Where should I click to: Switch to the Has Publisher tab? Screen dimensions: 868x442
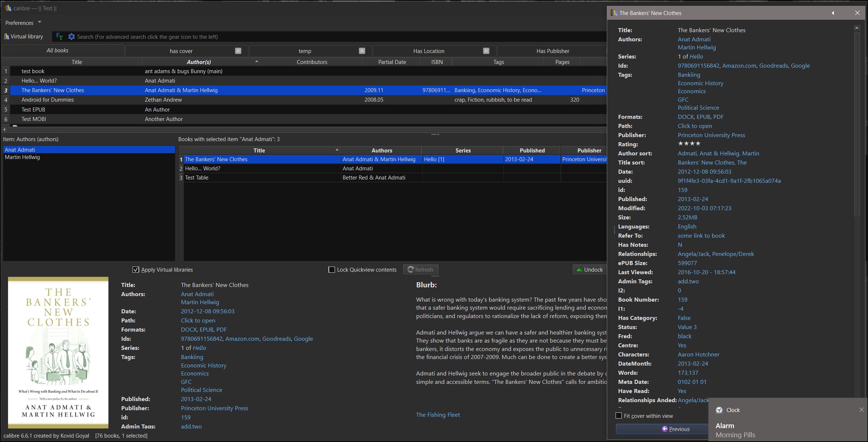click(552, 51)
